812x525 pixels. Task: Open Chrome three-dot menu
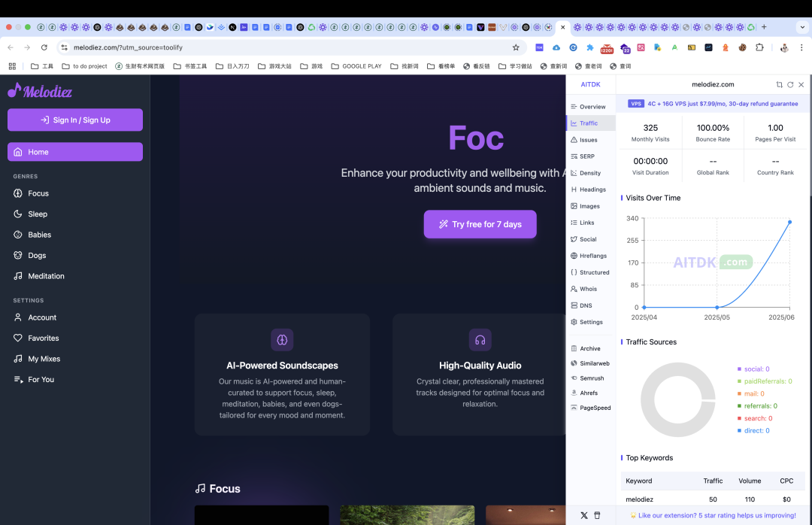coord(801,47)
